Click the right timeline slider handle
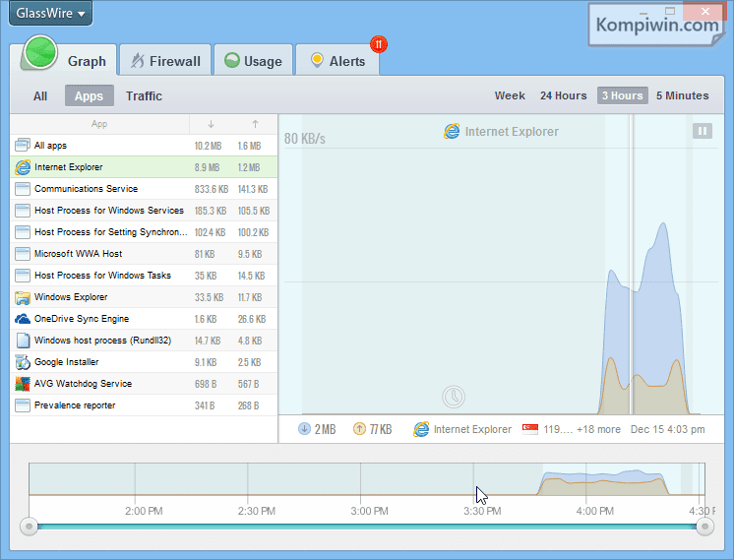 click(705, 527)
